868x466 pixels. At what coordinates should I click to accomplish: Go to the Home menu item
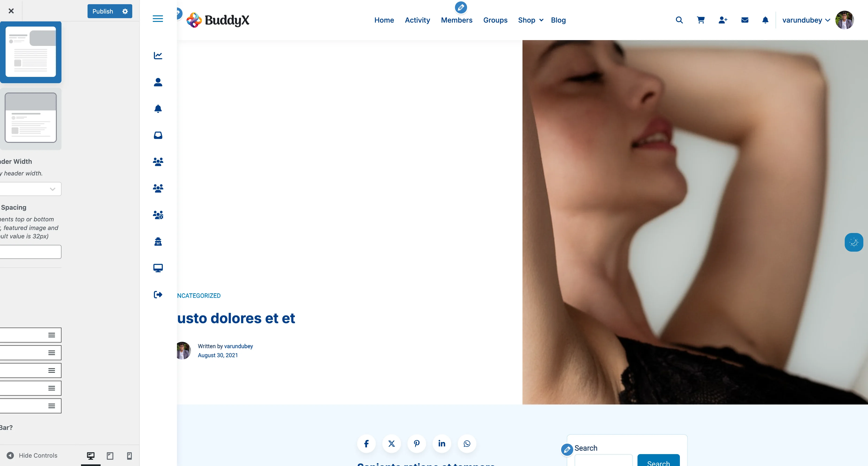(x=384, y=20)
